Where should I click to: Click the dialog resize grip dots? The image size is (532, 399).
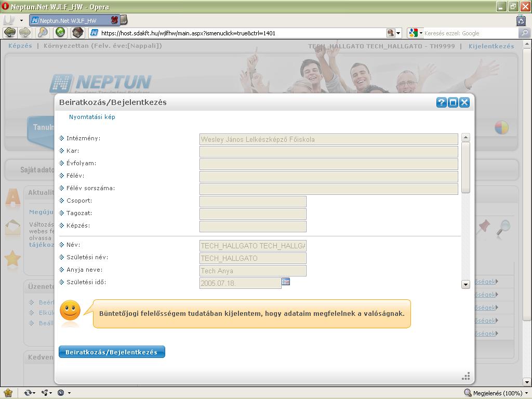point(466,376)
